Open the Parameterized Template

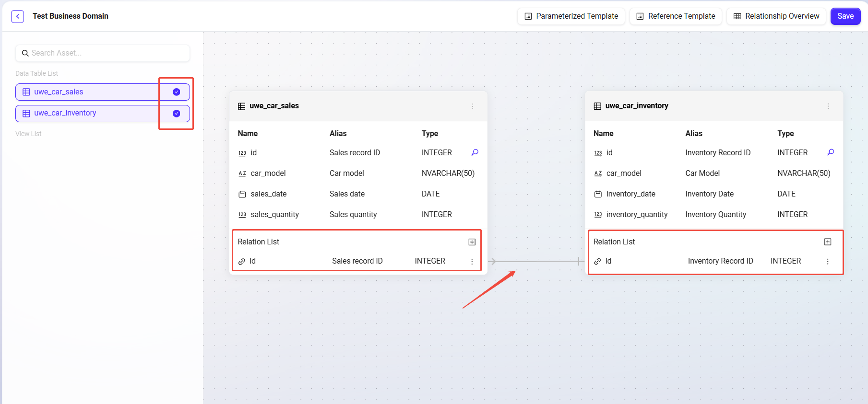571,16
